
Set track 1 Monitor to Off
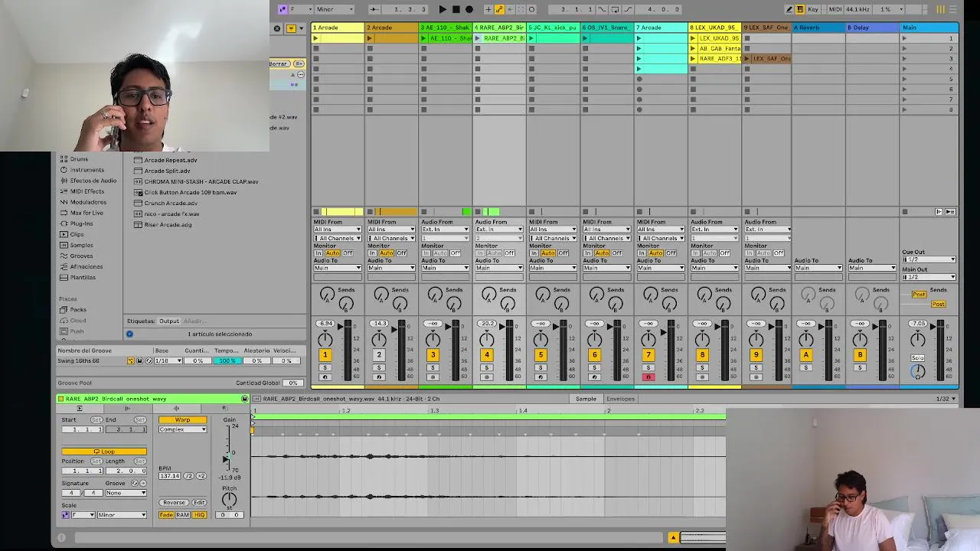[x=348, y=253]
